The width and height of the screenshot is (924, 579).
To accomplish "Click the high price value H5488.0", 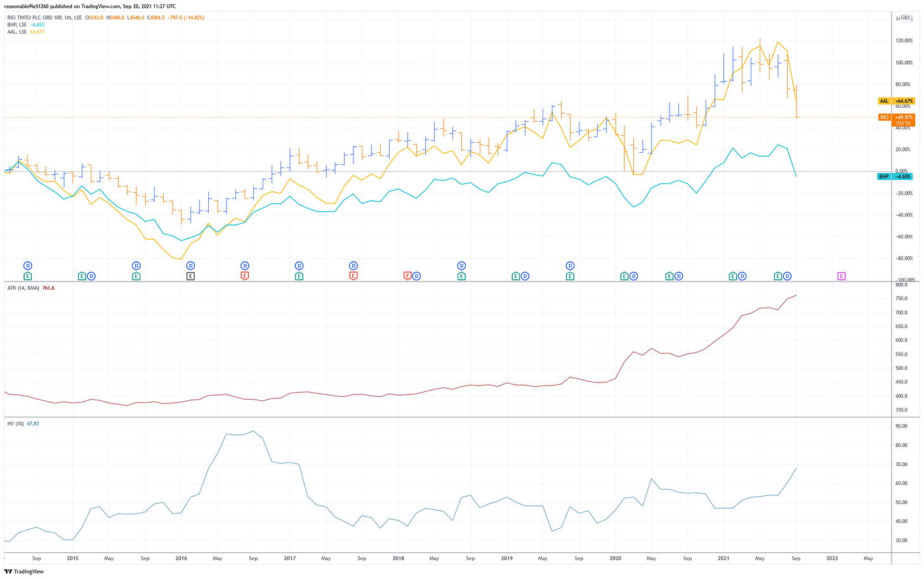I will click(x=115, y=18).
